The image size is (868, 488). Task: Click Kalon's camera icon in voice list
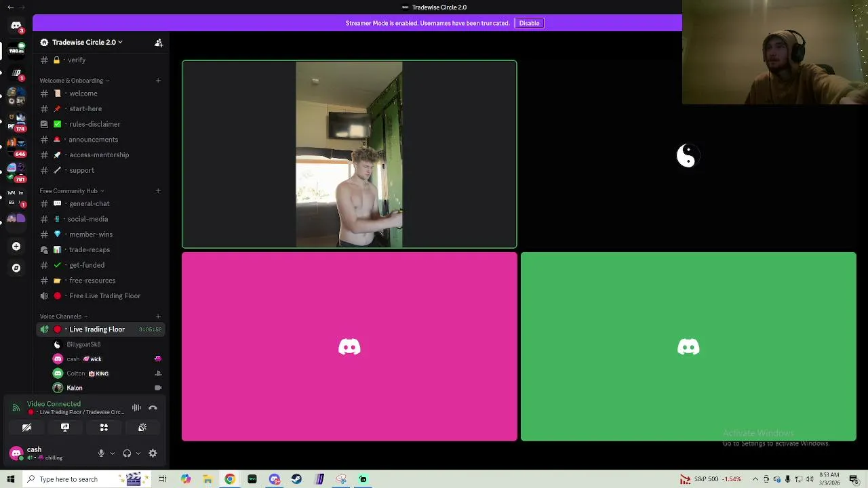(x=158, y=388)
